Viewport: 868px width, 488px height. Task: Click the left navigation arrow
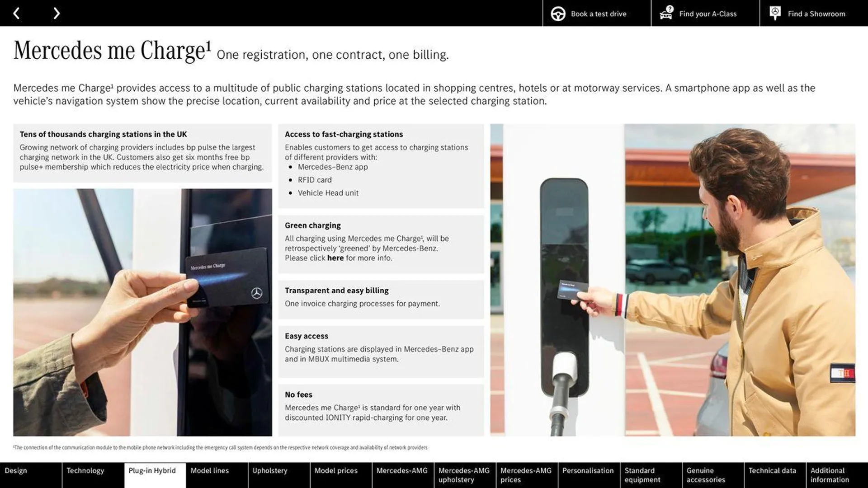point(16,13)
